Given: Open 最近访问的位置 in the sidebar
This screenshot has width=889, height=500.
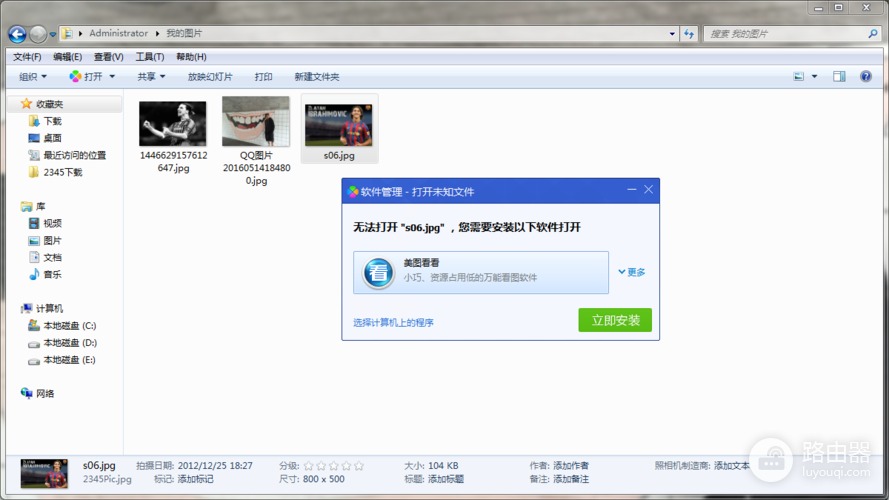Looking at the screenshot, I should [74, 155].
